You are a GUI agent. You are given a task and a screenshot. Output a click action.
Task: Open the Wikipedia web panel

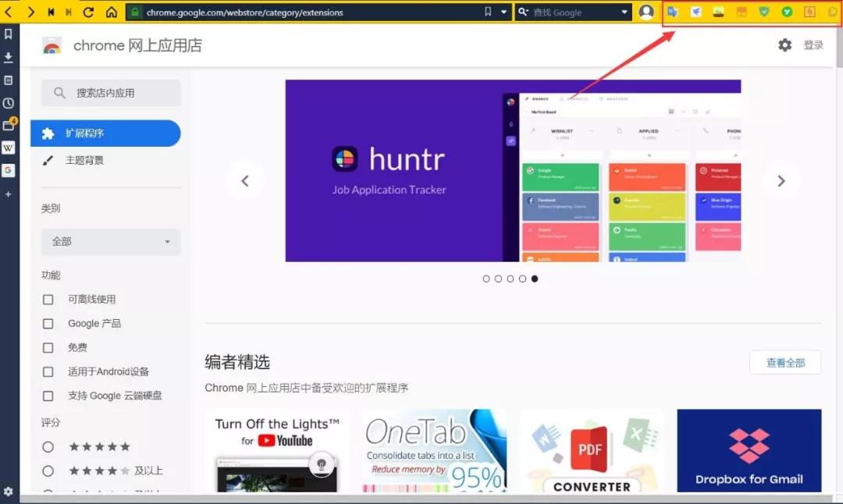coord(9,147)
